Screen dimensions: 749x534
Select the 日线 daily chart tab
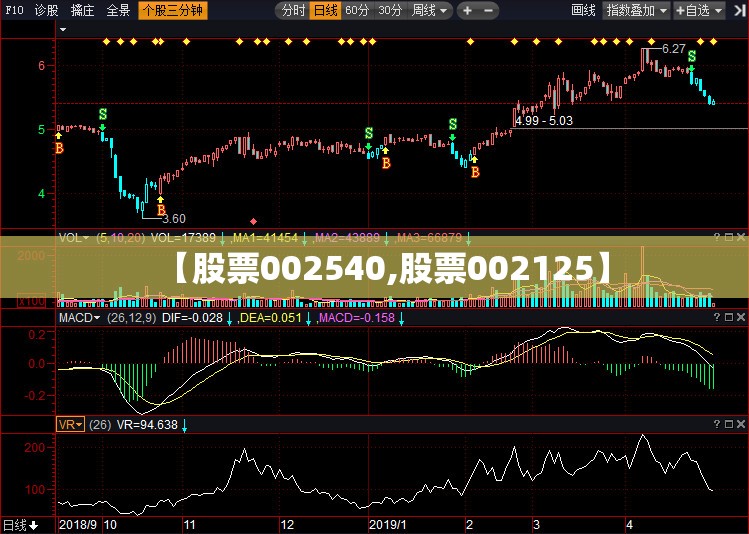pyautogui.click(x=325, y=10)
